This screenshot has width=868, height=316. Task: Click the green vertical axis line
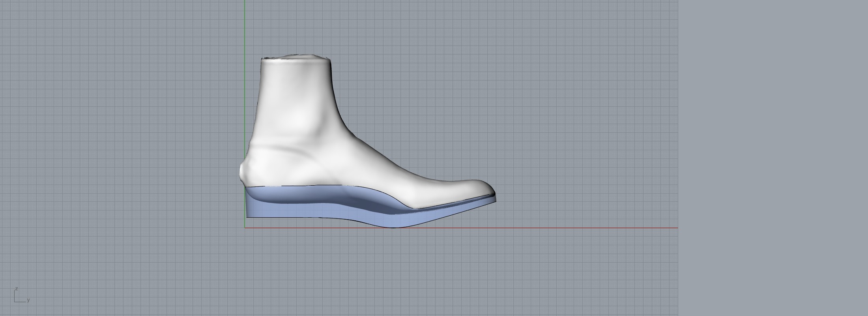click(x=245, y=32)
